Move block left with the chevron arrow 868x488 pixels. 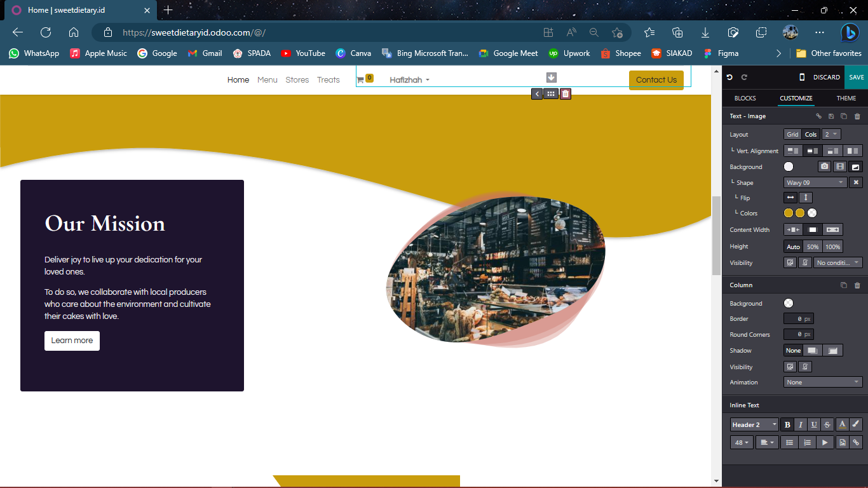coord(537,94)
